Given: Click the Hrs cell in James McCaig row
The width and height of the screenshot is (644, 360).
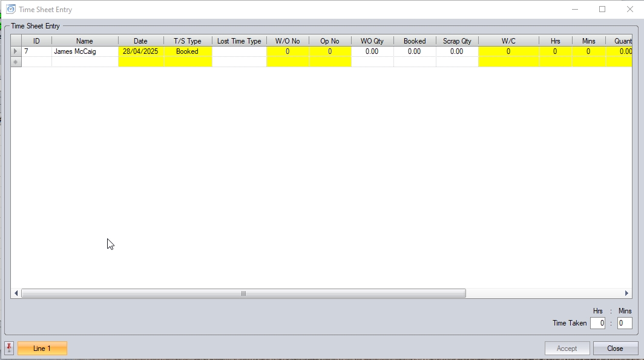Looking at the screenshot, I should [555, 51].
